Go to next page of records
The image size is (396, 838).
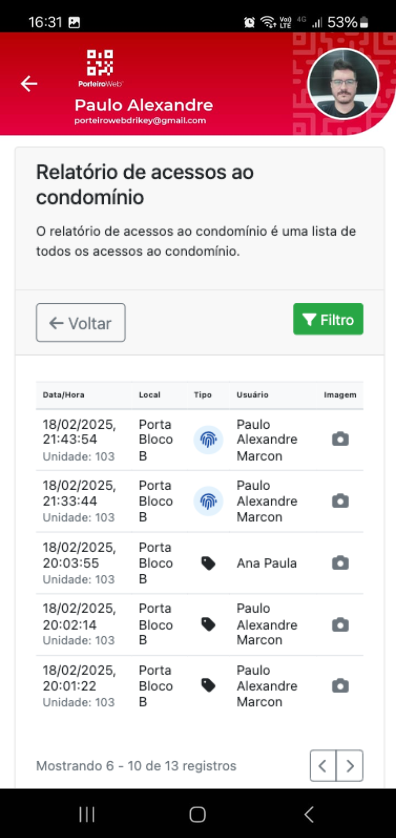point(350,765)
